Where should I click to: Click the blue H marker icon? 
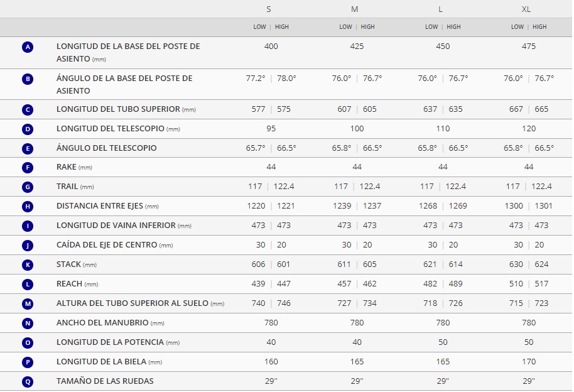point(28,206)
